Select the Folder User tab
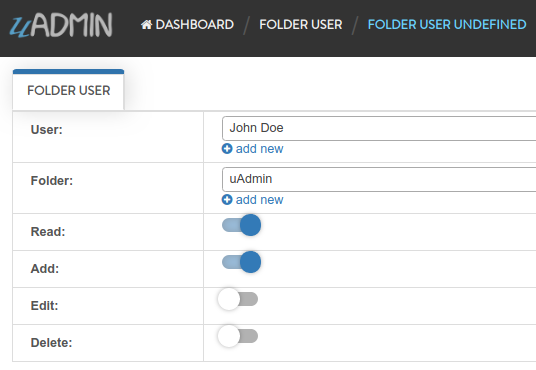 tap(68, 90)
